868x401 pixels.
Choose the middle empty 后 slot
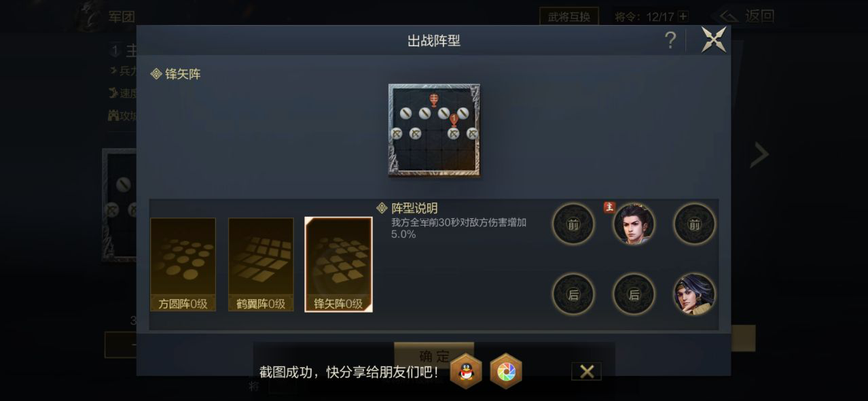click(634, 294)
